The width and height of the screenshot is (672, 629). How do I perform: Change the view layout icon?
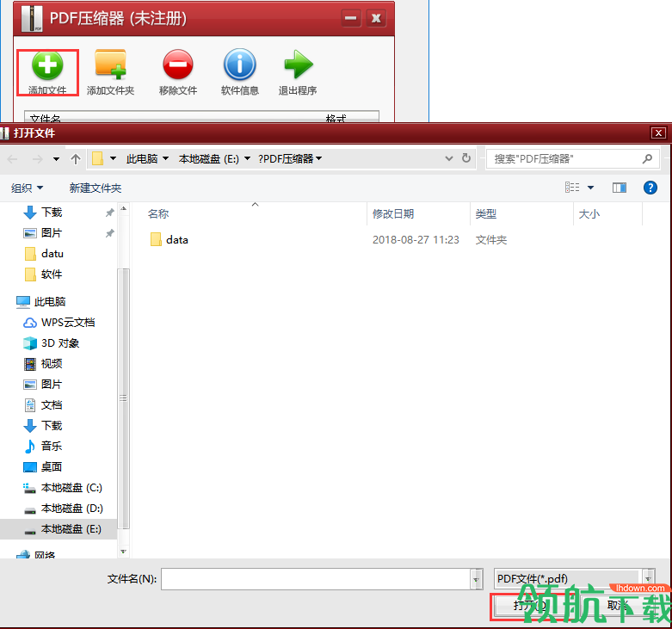[572, 188]
